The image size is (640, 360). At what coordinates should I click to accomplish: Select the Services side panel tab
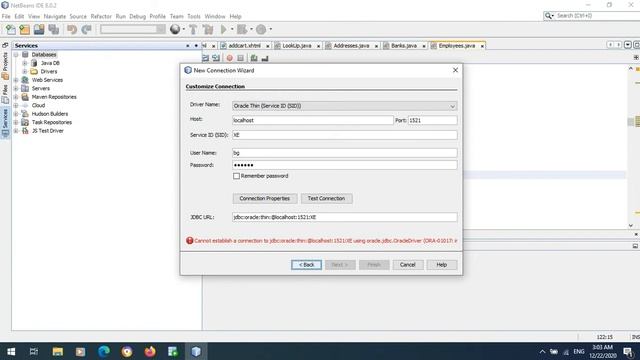(x=5, y=122)
